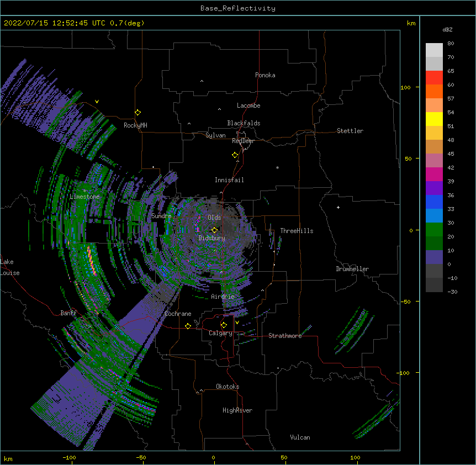This screenshot has height=465, width=476.
Task: Click the yellow diamond marker above Calgary label
Action: click(224, 325)
